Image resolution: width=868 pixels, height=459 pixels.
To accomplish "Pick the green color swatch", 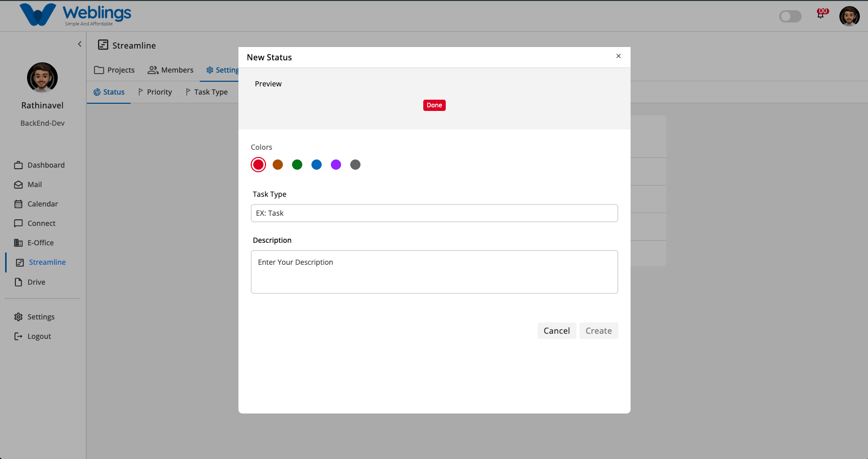I will [297, 165].
